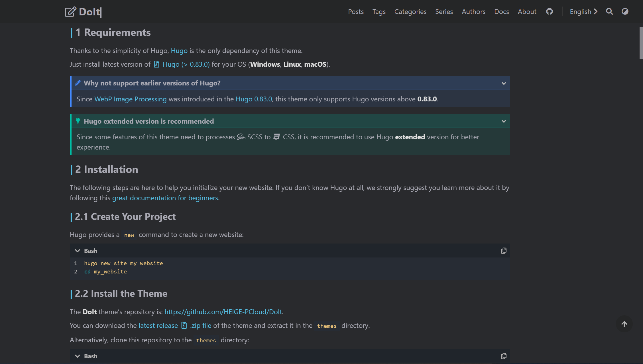Copy the first Bash code block
Screen dimensions: 643x364
(x=504, y=251)
